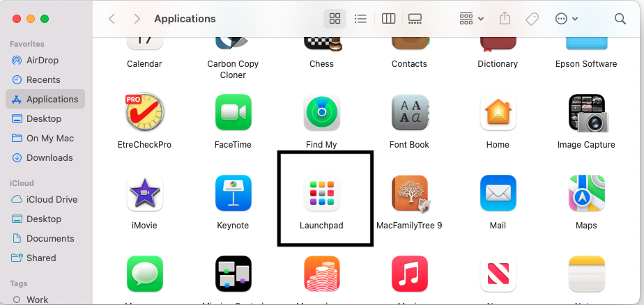The image size is (644, 305).
Task: Switch to list view
Action: (360, 19)
